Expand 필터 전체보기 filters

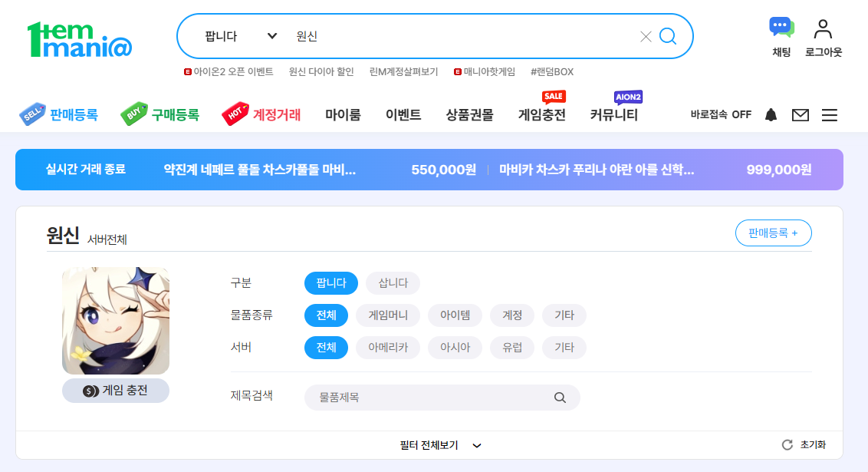click(441, 445)
